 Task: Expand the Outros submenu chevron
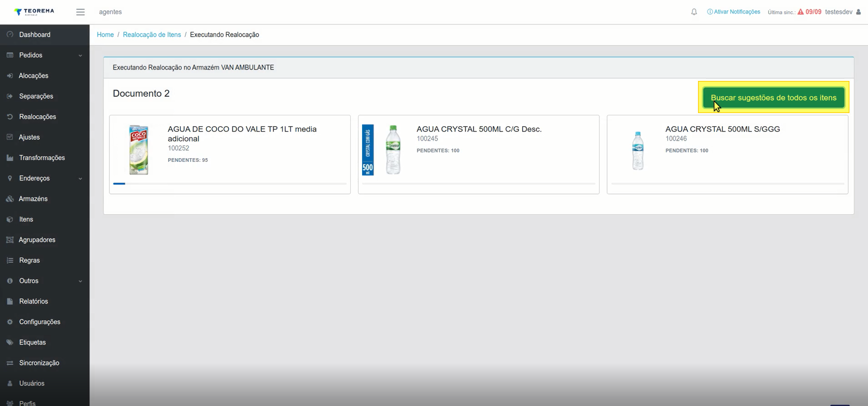[x=80, y=281]
